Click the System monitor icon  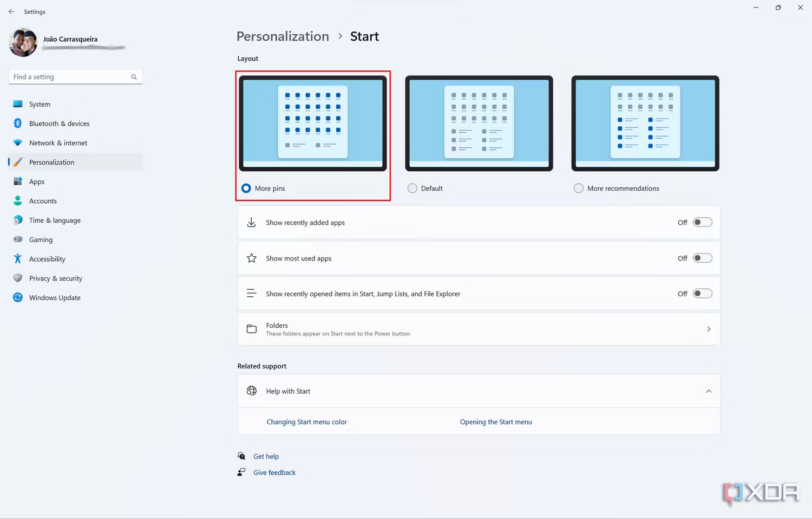(18, 104)
